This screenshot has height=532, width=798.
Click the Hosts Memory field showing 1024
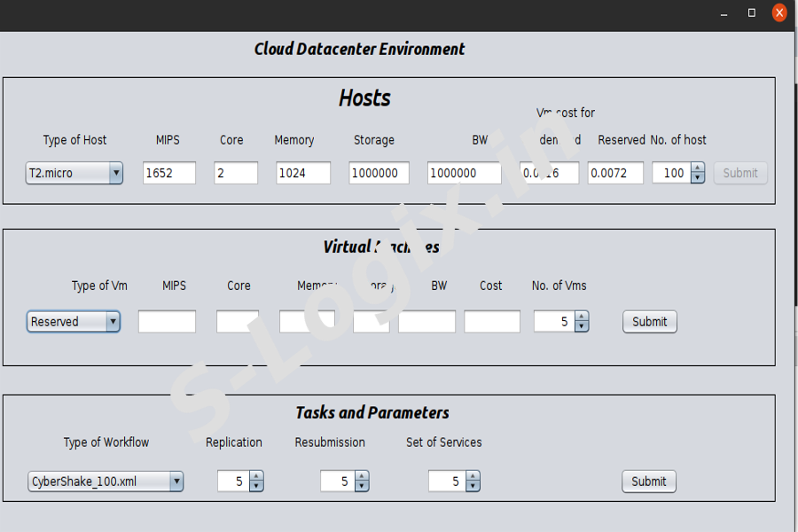pyautogui.click(x=302, y=173)
